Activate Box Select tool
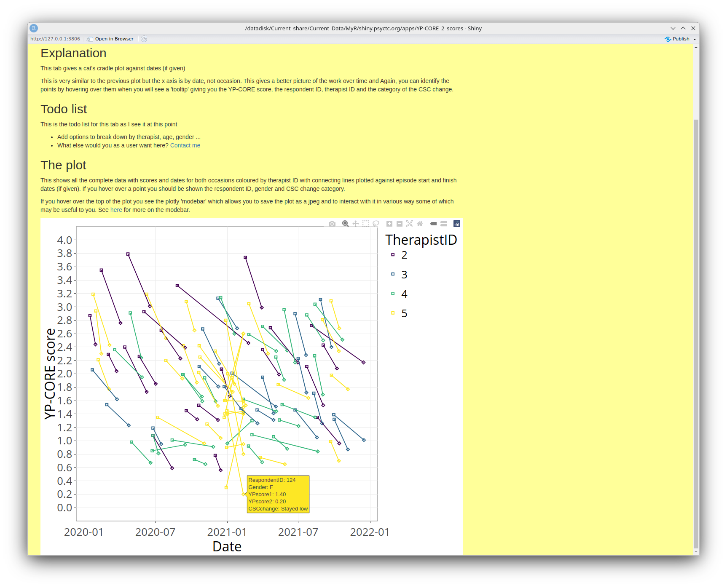Image resolution: width=727 pixels, height=588 pixels. pyautogui.click(x=366, y=224)
